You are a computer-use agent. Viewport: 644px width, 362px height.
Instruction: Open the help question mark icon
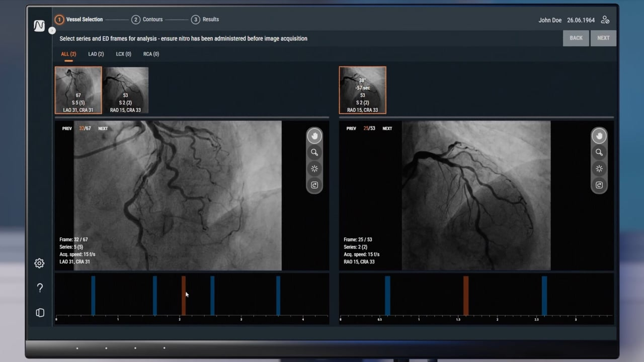coord(40,288)
